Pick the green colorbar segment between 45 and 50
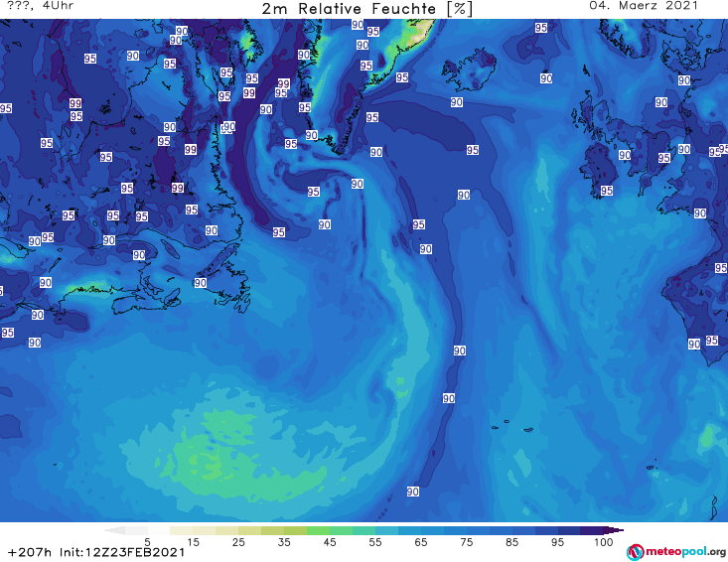 (x=341, y=530)
